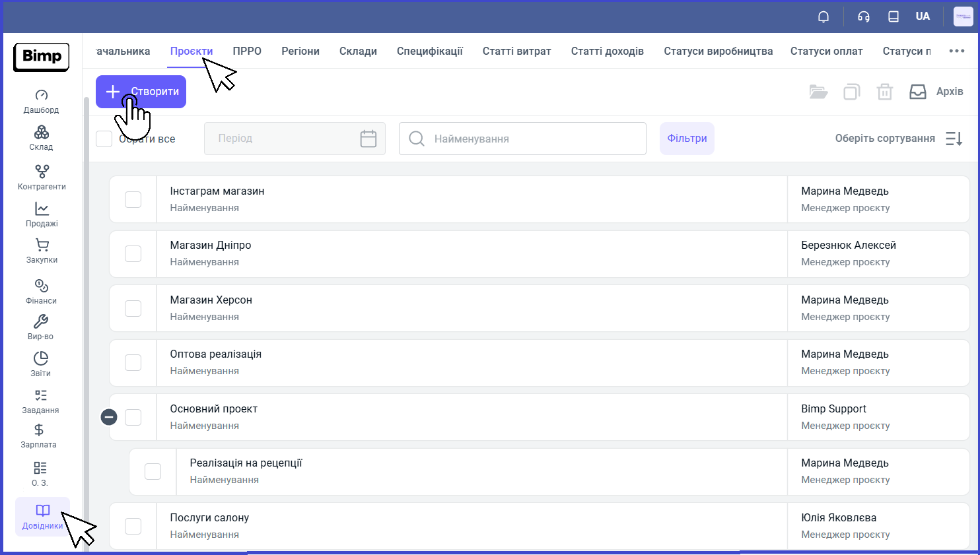
Task: Click the trash delete toolbar icon
Action: 885,92
